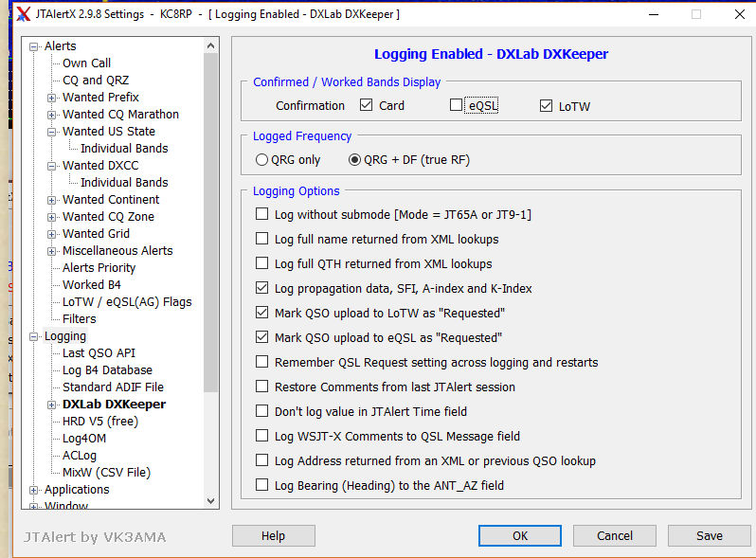Uncheck Log propagation data SFI A-index K-Index
The height and width of the screenshot is (558, 756).
pos(261,288)
